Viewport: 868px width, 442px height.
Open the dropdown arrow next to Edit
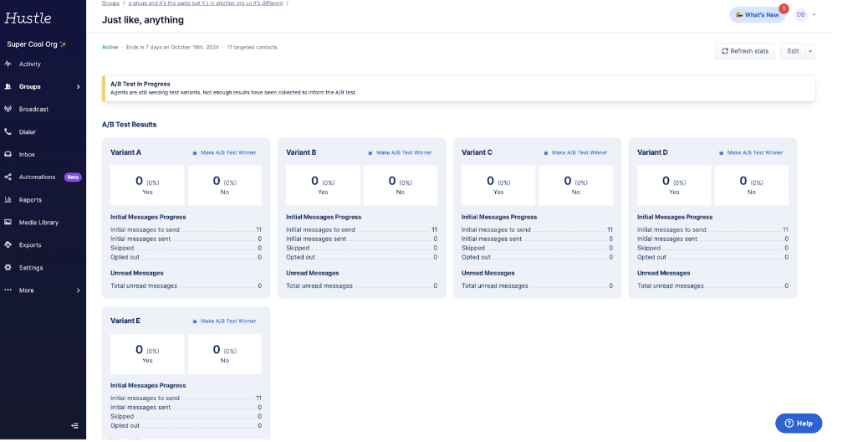809,51
